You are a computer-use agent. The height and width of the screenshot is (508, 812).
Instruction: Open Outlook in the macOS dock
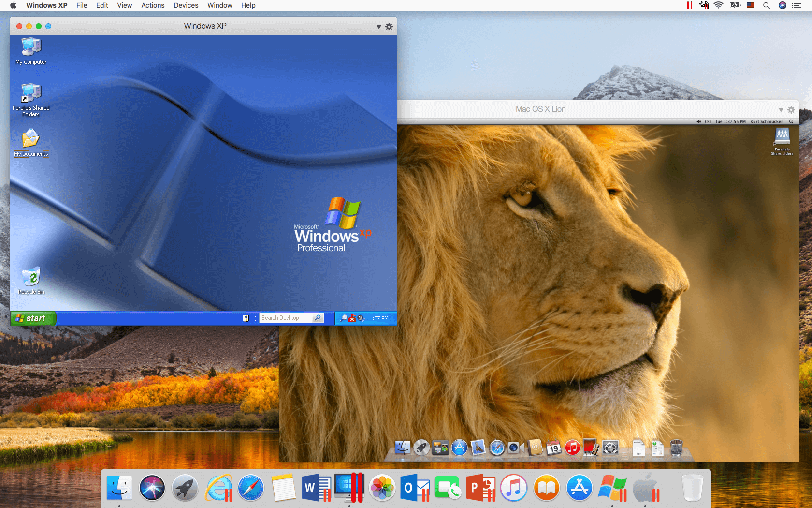pyautogui.click(x=415, y=488)
